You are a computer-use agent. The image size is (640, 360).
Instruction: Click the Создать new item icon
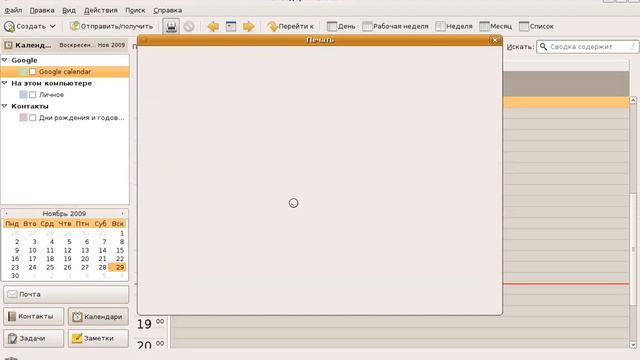point(9,27)
